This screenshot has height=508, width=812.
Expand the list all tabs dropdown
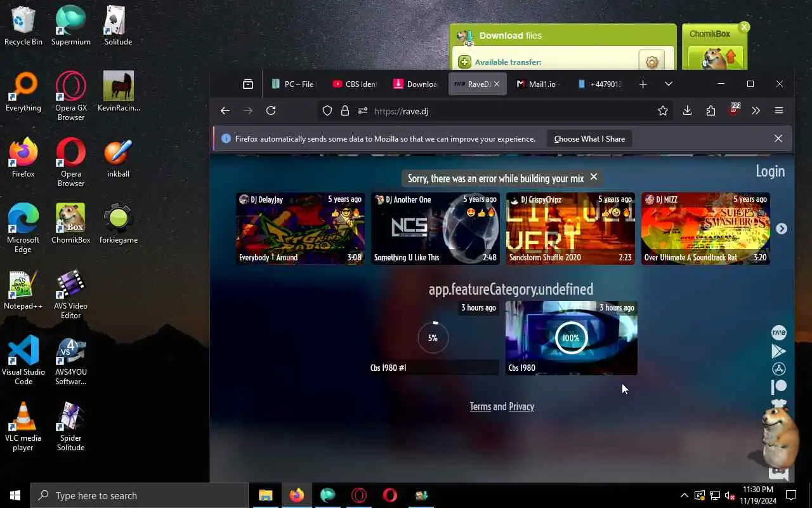(668, 84)
